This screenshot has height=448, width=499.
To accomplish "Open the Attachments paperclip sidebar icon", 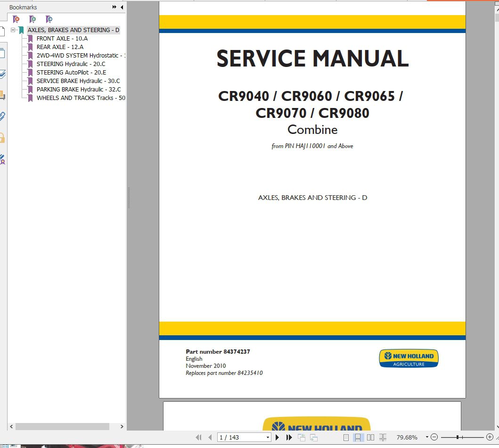I will [x=2, y=116].
